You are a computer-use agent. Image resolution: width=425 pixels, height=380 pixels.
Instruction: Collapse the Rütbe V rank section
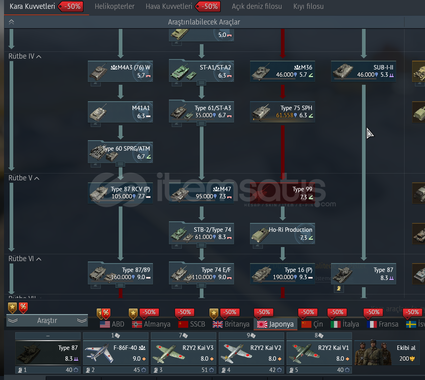coord(37,178)
